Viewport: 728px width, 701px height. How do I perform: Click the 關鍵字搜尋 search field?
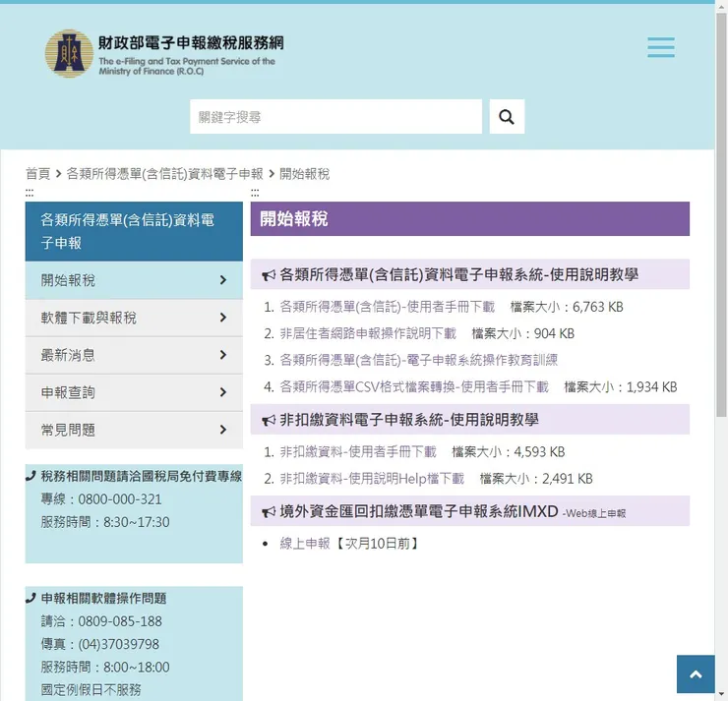(x=335, y=116)
